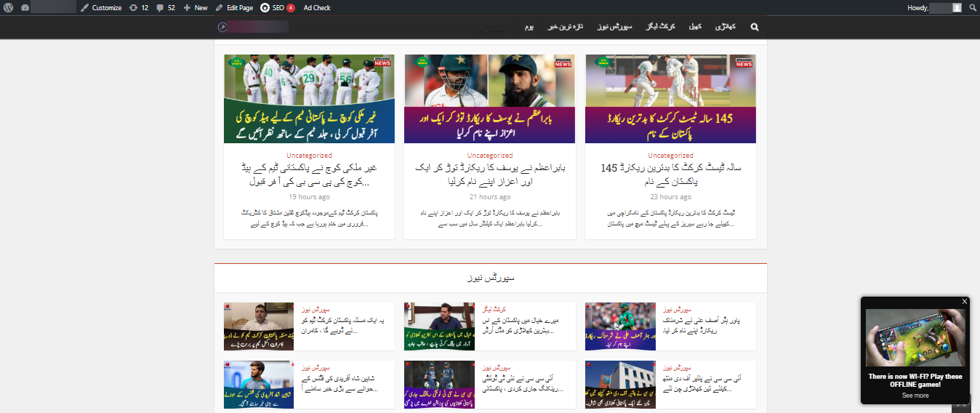Open Customize with the paintbrush icon
The image size is (980, 413).
tap(100, 7)
